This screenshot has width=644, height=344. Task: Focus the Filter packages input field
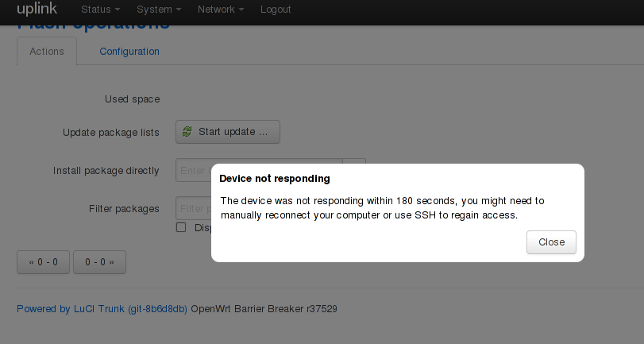click(194, 208)
